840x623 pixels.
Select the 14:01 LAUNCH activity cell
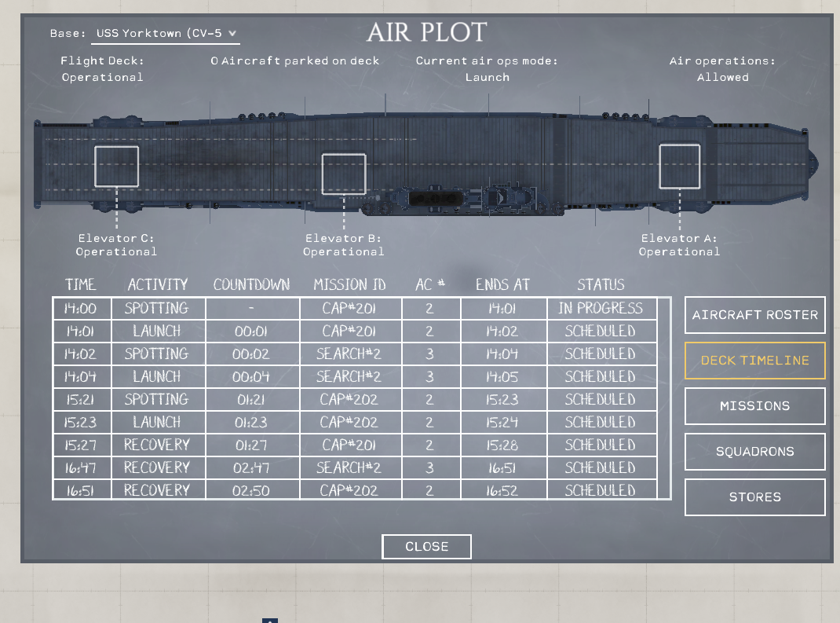click(158, 332)
